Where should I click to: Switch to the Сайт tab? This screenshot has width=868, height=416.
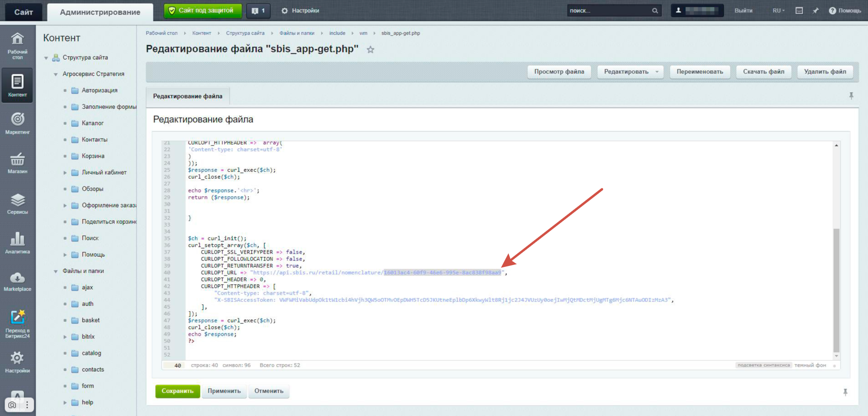pyautogui.click(x=23, y=12)
